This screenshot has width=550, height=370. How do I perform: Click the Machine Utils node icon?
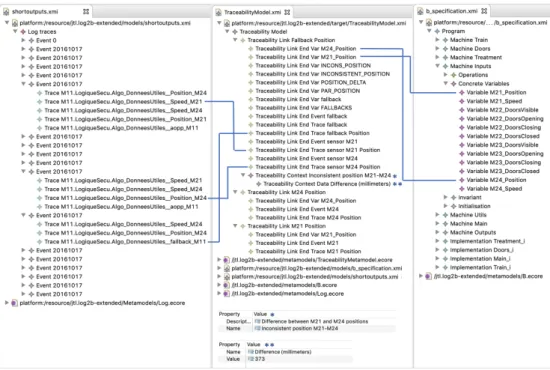tap(445, 215)
